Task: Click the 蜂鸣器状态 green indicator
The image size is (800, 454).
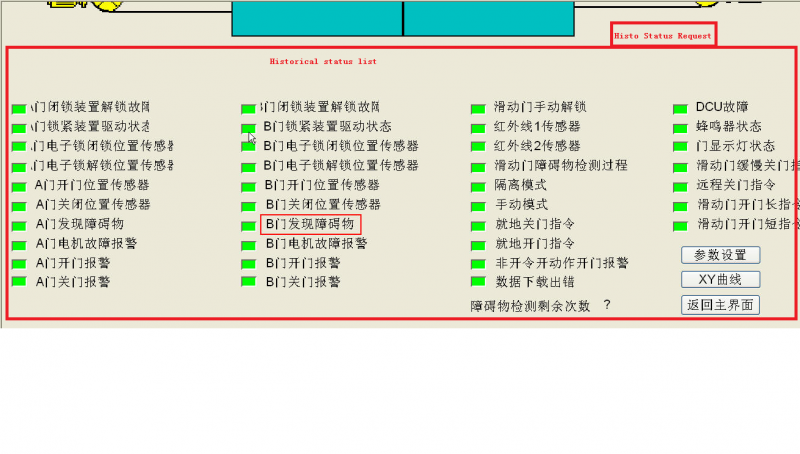Action: pyautogui.click(x=680, y=128)
